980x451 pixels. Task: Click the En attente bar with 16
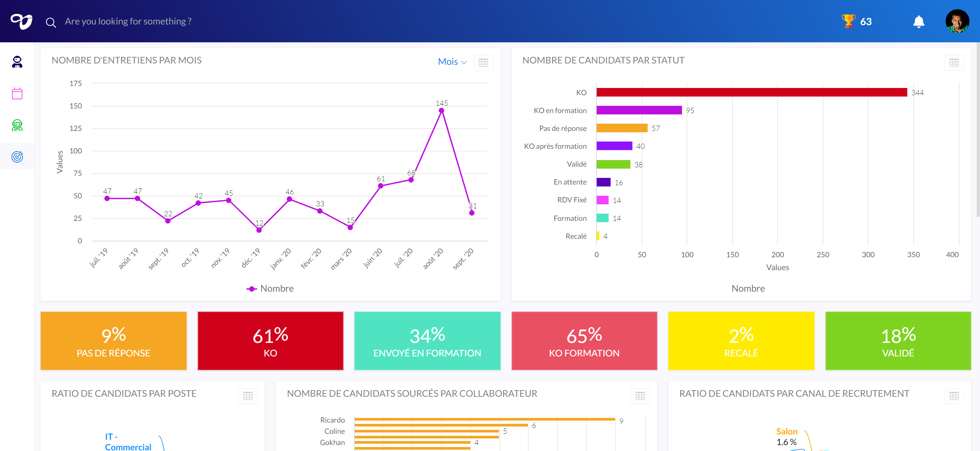pyautogui.click(x=603, y=182)
